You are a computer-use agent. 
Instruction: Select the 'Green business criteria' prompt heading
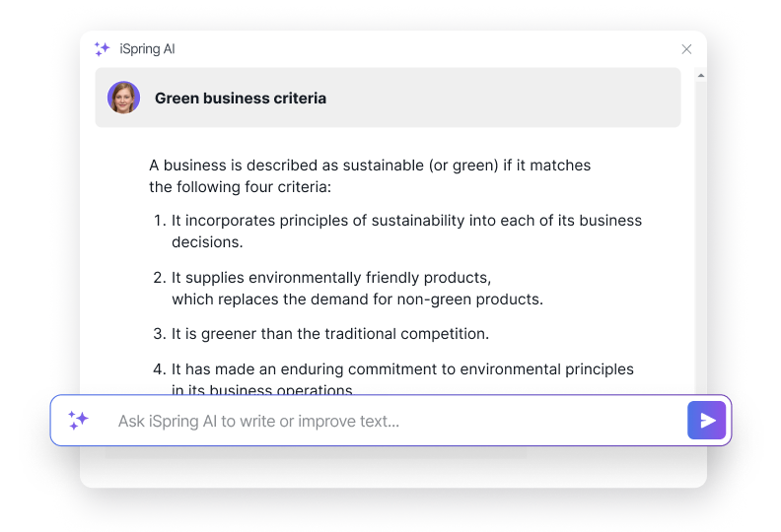(241, 99)
